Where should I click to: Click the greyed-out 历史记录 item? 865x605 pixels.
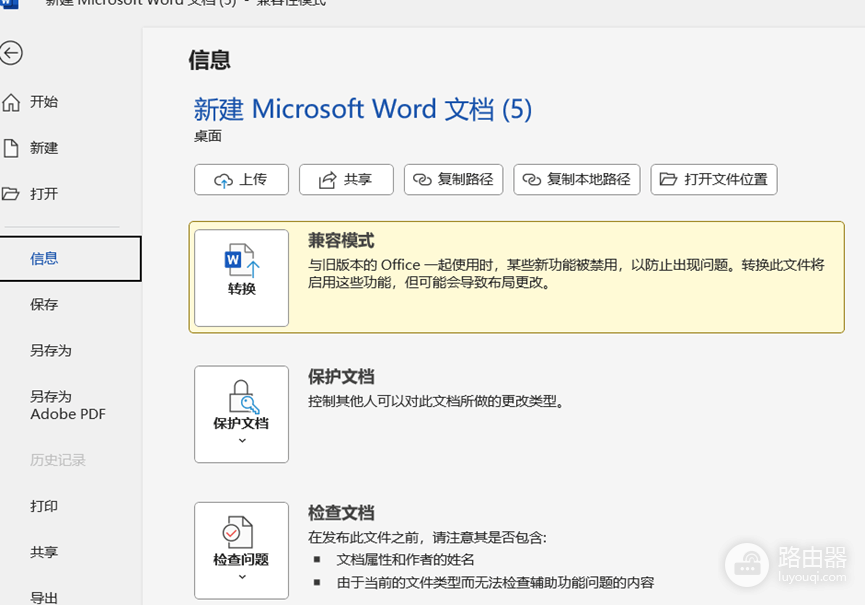tap(57, 460)
